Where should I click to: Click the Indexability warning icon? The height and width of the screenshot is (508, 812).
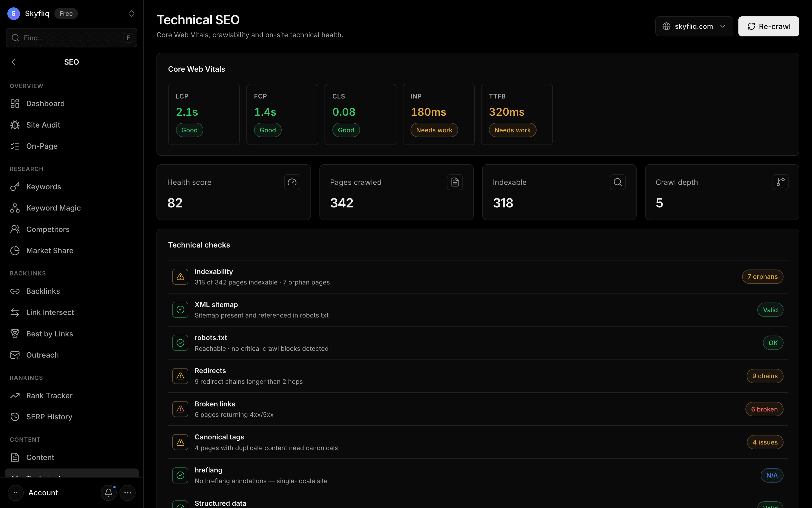tap(180, 277)
